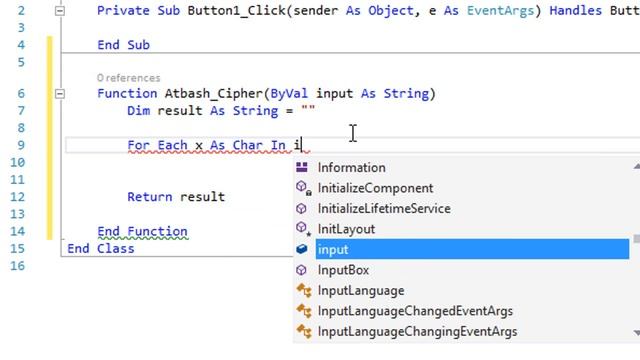
Task: Collapse the Button1_Click sub outline
Action: [x=60, y=11]
